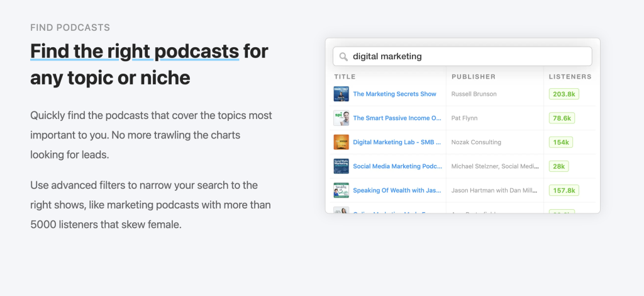Click the orange Digital Marketing Lab artwork
This screenshot has width=644, height=296.
click(x=341, y=142)
